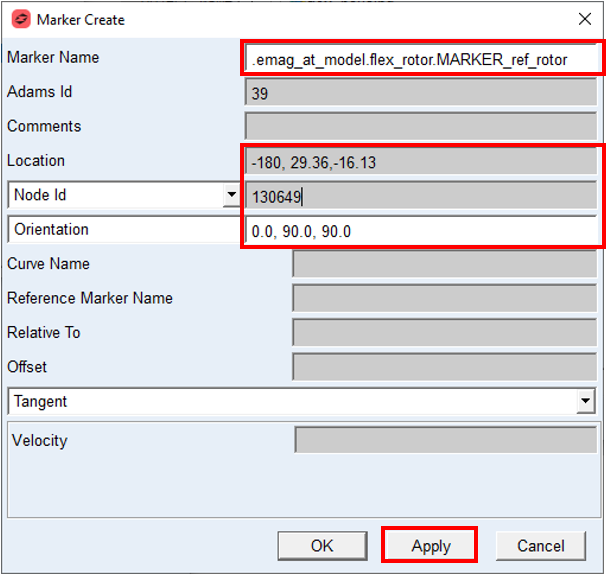Click the Location coordinates field
Viewport: 615px width, 576px height.
(x=421, y=161)
